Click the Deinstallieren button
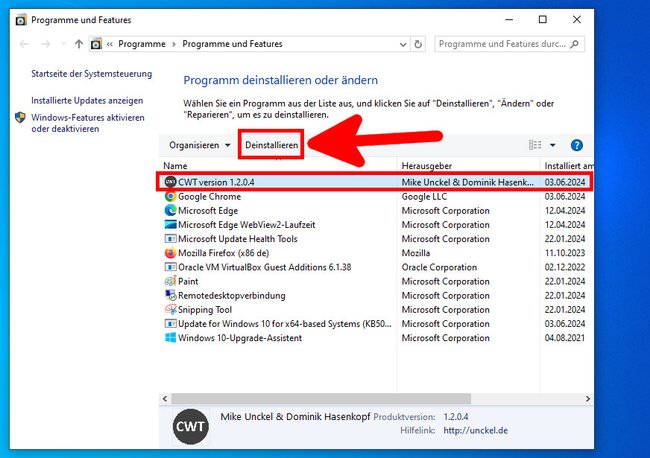 272,145
